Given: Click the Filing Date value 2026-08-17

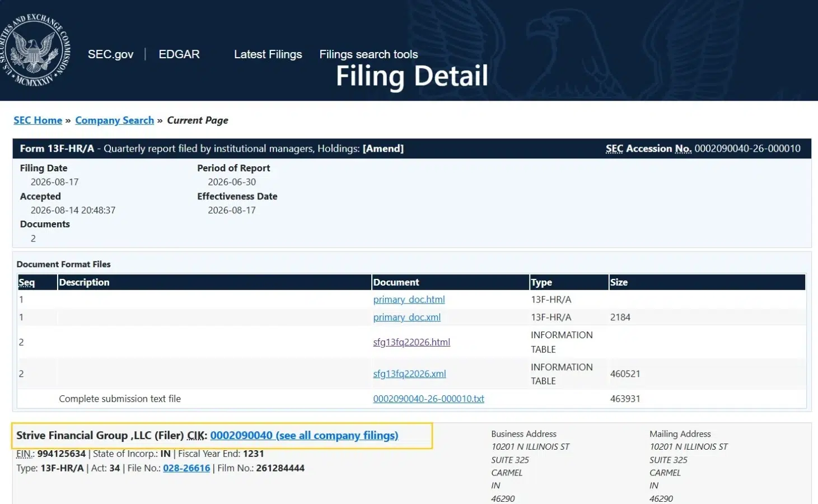Looking at the screenshot, I should click(x=54, y=182).
